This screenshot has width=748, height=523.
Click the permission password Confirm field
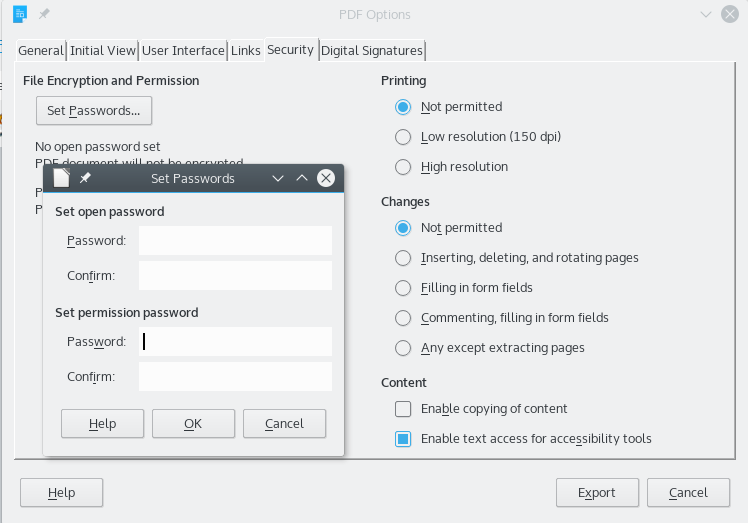click(235, 377)
